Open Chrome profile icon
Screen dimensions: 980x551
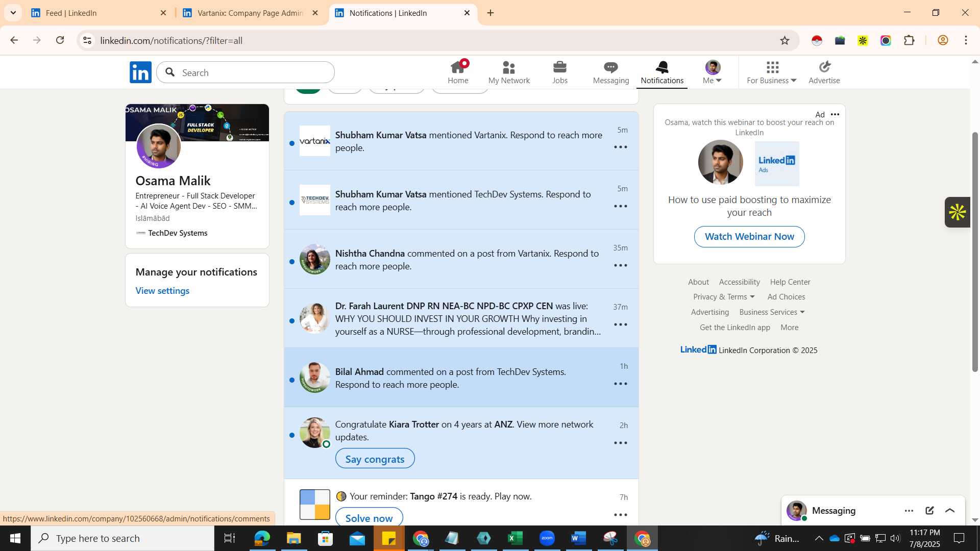coord(943,40)
